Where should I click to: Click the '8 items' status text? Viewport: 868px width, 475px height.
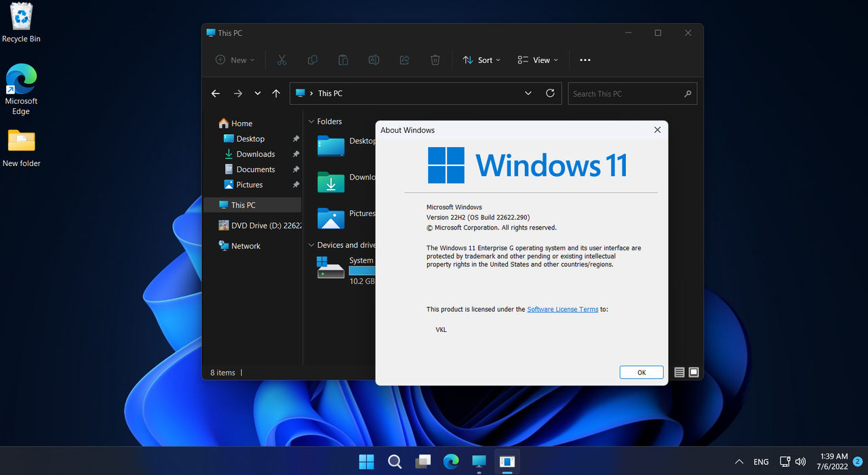pos(222,373)
